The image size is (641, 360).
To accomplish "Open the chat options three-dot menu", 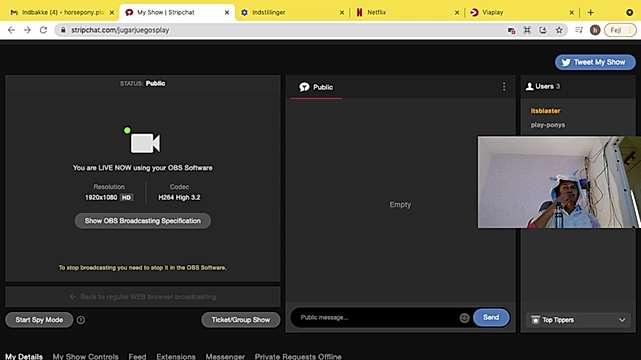I will [504, 87].
